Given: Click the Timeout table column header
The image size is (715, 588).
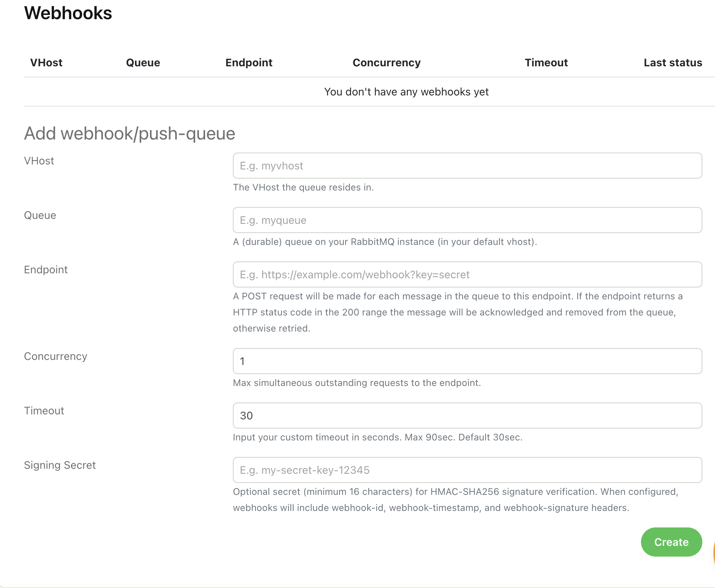Looking at the screenshot, I should (546, 62).
